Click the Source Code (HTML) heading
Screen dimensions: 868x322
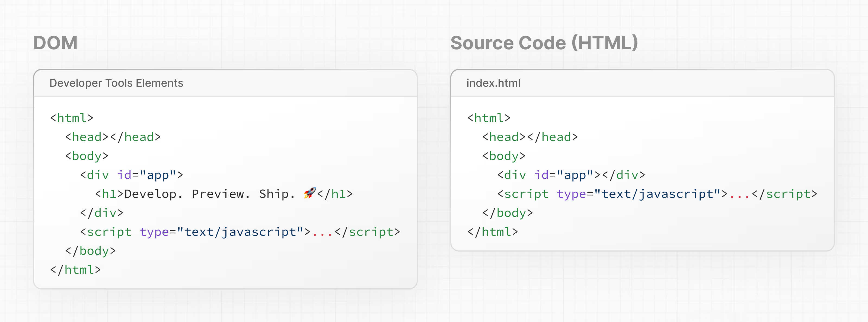544,43
